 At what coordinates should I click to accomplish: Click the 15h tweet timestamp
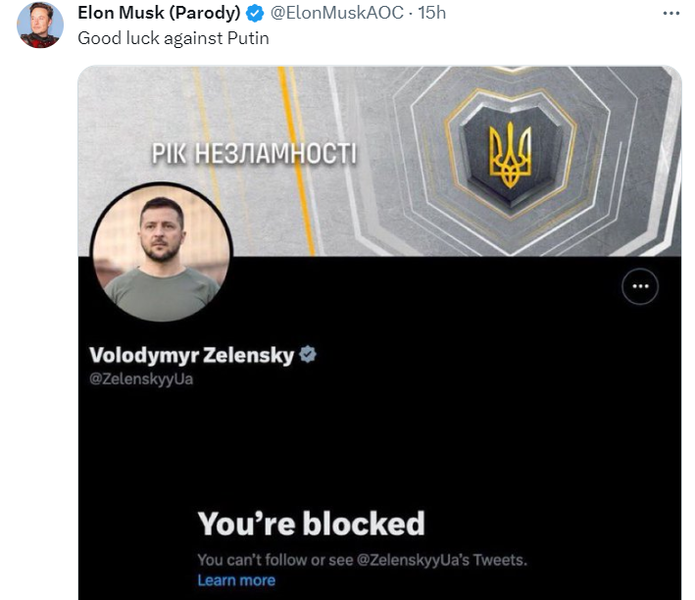[432, 13]
